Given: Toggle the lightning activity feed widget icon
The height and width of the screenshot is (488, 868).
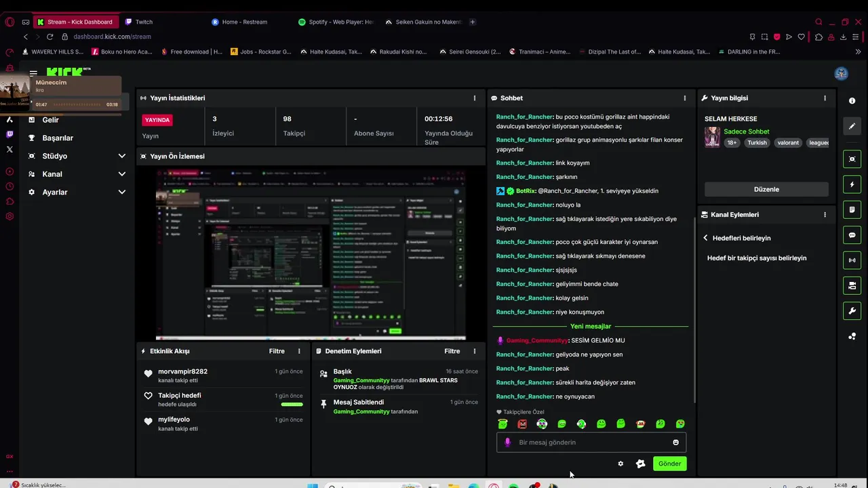Looking at the screenshot, I should pyautogui.click(x=852, y=184).
